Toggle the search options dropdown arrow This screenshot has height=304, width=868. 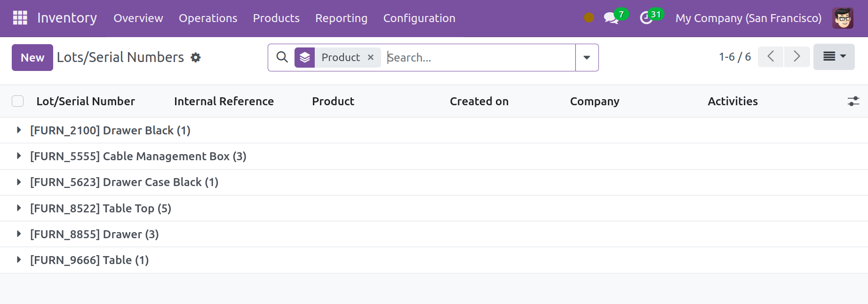(x=587, y=57)
